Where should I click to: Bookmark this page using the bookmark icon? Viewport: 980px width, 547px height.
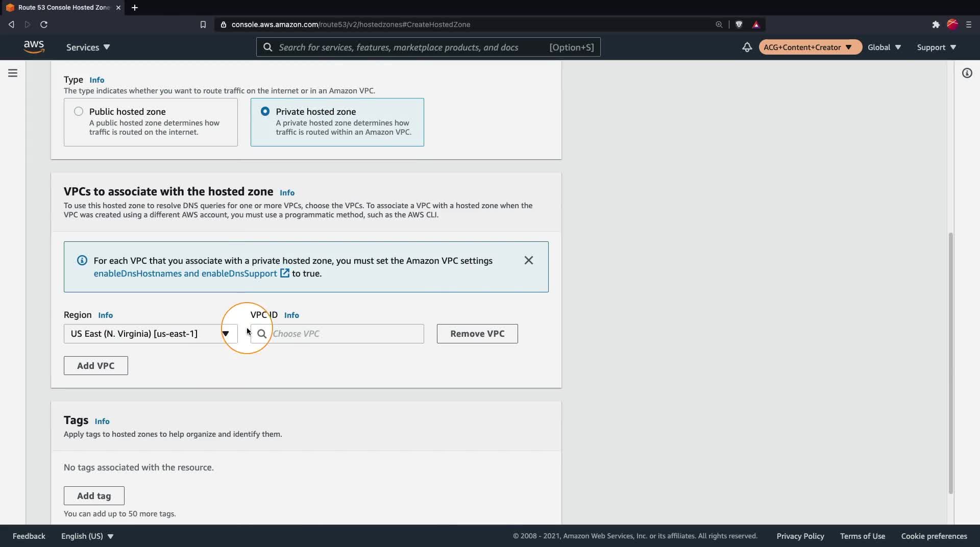(203, 24)
